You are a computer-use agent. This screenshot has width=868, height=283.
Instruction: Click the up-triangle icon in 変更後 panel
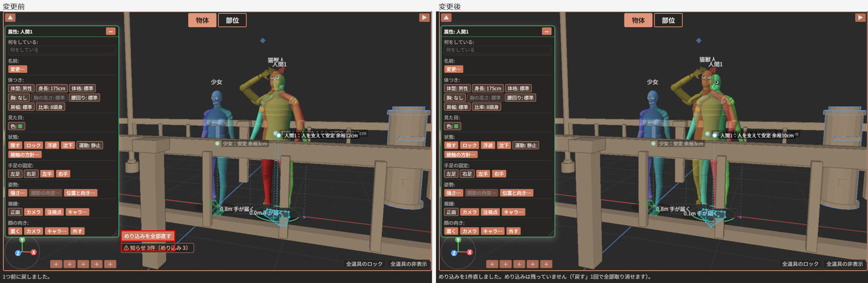pos(446,18)
